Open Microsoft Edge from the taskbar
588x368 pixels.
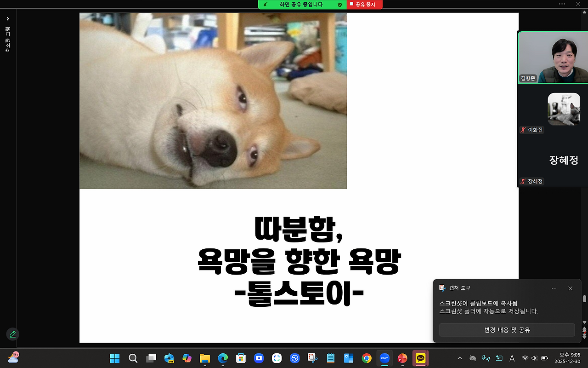(x=222, y=358)
